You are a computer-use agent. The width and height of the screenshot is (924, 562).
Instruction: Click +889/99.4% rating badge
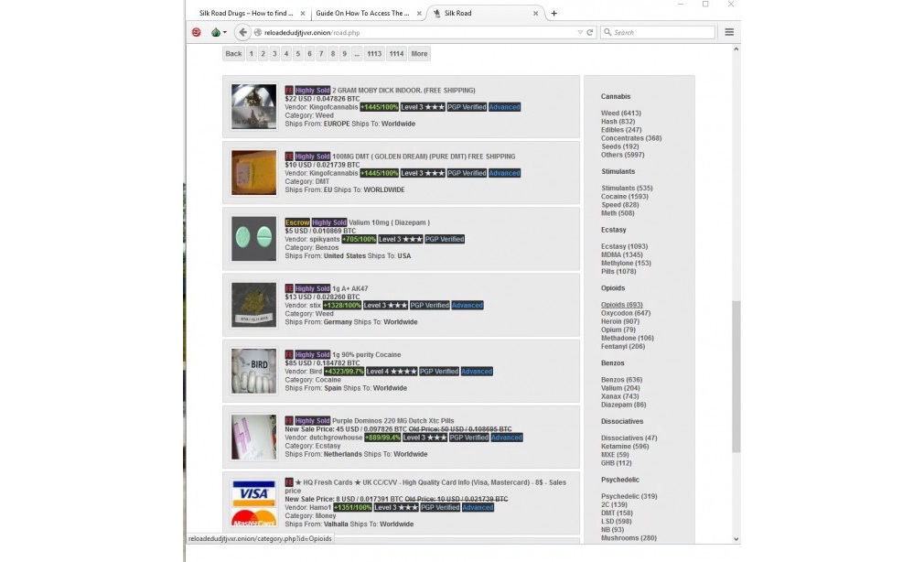coord(382,438)
